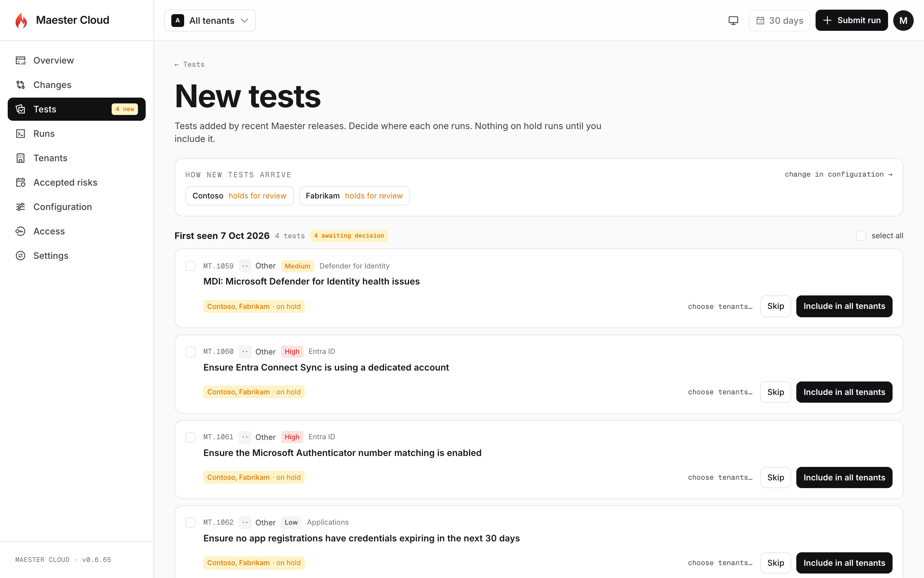The image size is (924, 578).
Task: Click the Runs terminal icon in the sidebar
Action: click(x=21, y=134)
